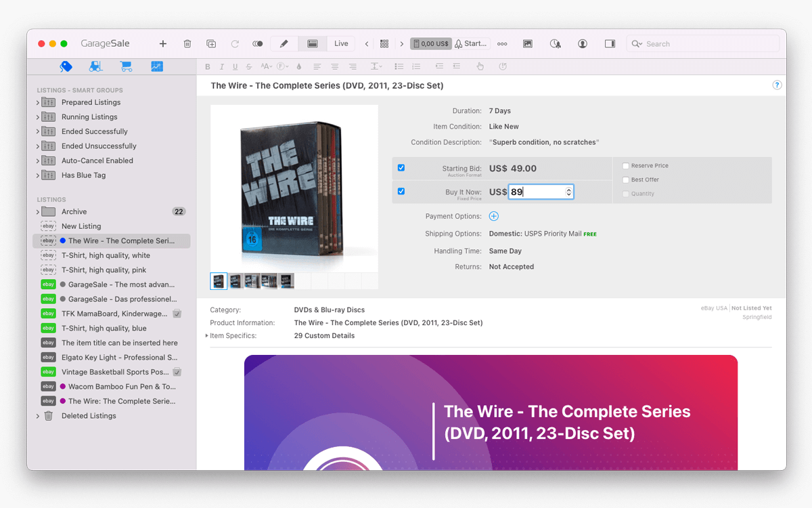This screenshot has height=508, width=812.
Task: Align text left
Action: pyautogui.click(x=317, y=66)
